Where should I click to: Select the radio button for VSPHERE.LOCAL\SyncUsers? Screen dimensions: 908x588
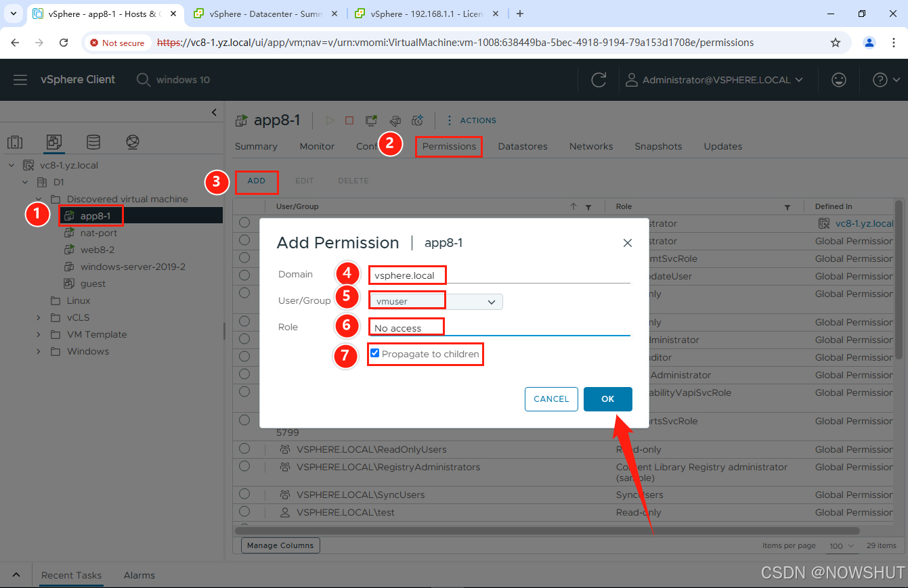244,494
